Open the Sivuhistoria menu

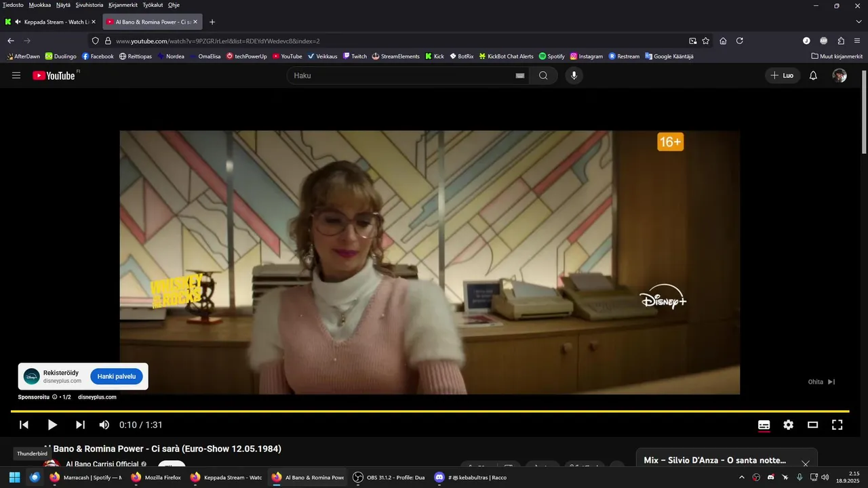pos(90,5)
